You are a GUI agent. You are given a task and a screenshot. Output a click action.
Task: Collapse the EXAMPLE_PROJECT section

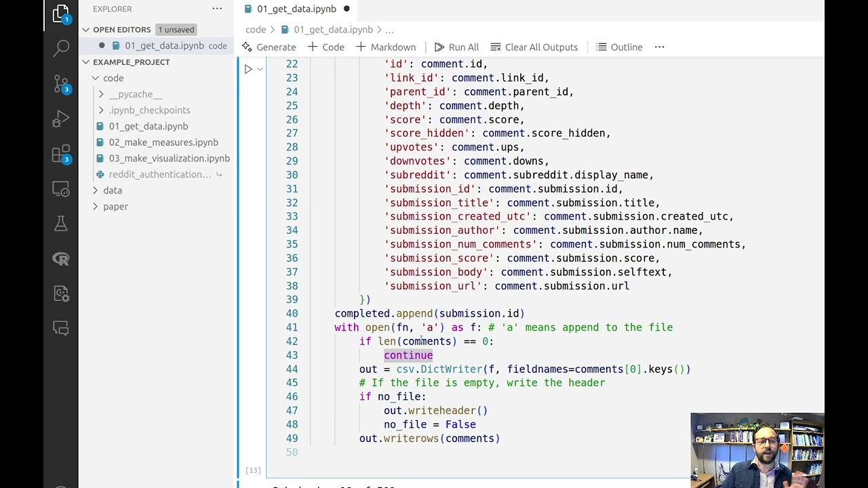(86, 62)
